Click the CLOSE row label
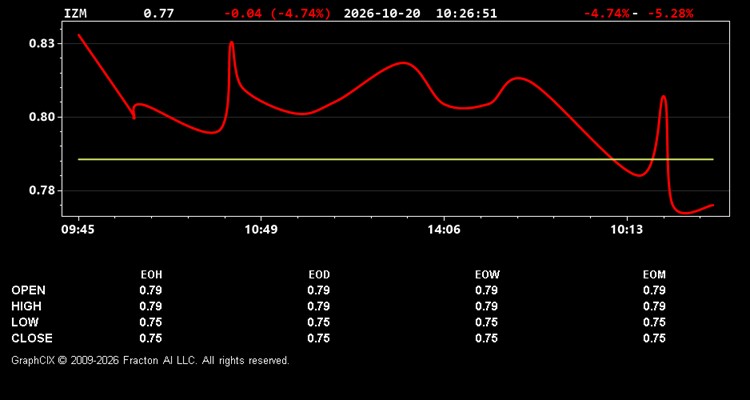The width and height of the screenshot is (750, 400). pos(32,338)
